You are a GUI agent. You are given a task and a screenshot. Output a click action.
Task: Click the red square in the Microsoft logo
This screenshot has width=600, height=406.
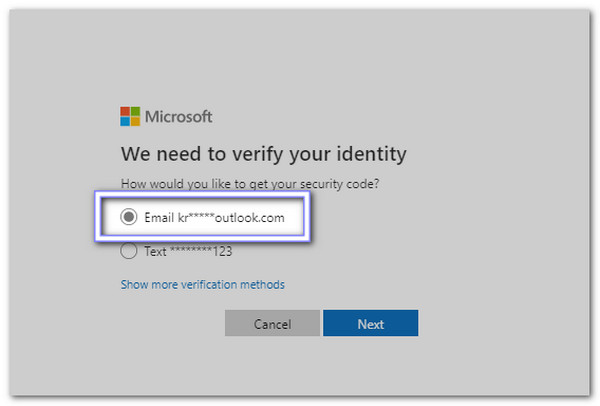coord(125,111)
